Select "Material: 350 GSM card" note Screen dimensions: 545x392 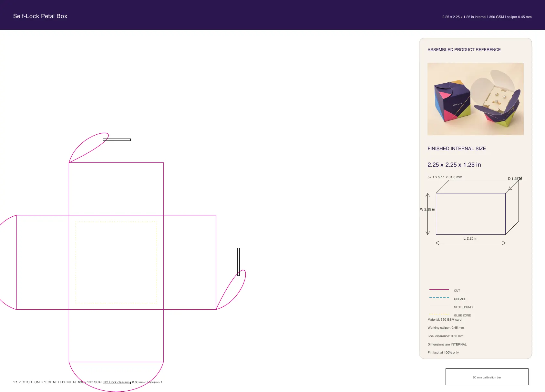point(445,320)
